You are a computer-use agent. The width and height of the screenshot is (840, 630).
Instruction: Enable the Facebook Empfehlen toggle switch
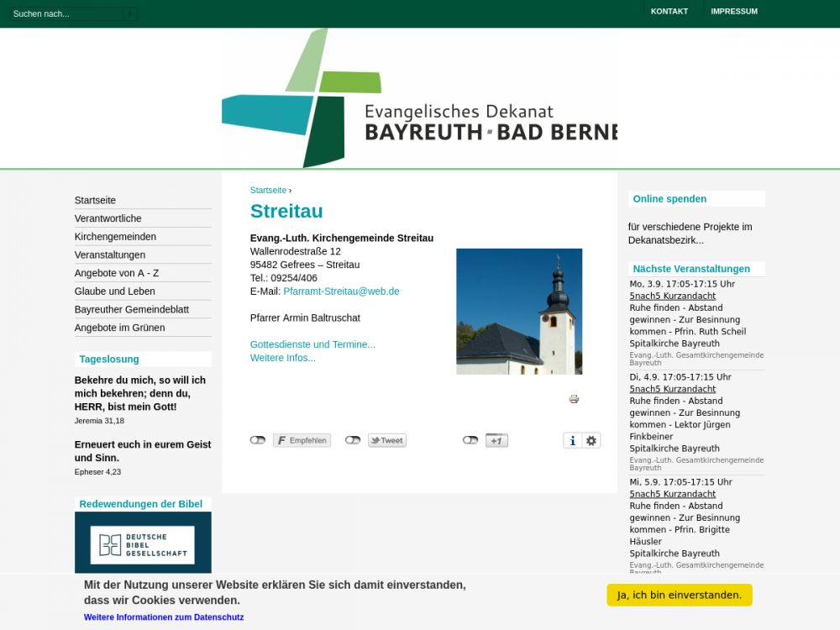[x=258, y=440]
